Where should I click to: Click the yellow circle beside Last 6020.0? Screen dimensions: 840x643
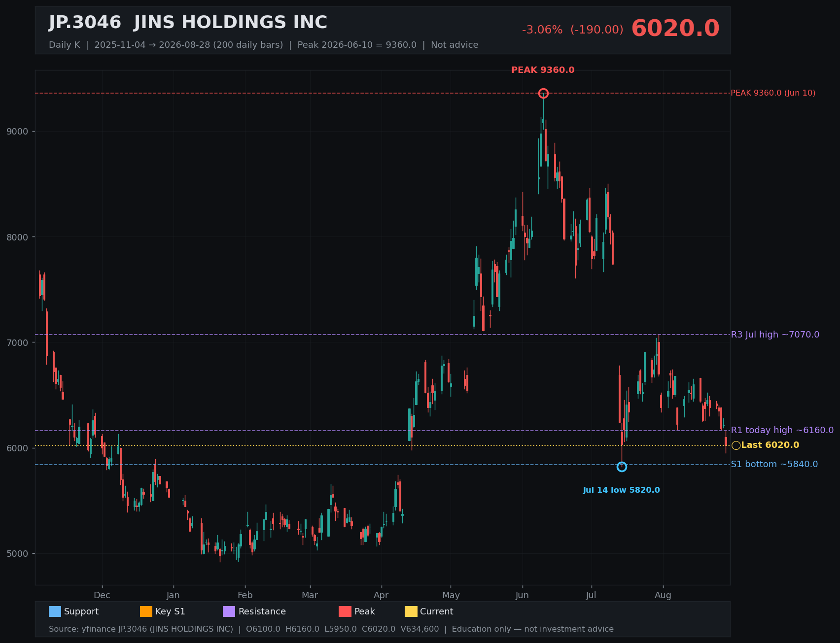click(736, 445)
